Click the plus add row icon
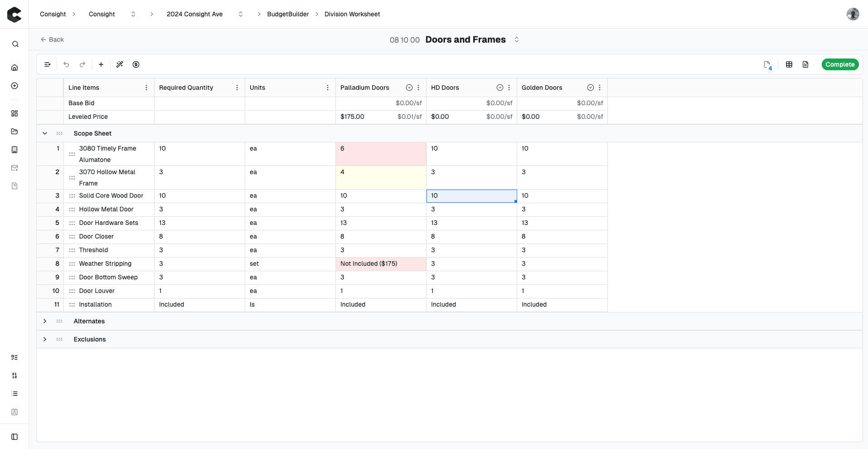 (x=101, y=64)
